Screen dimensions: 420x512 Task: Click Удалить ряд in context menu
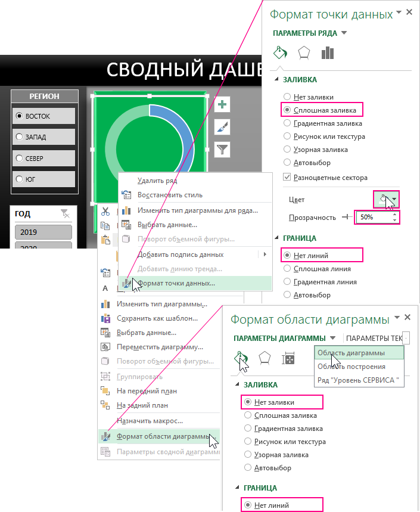[x=157, y=181]
